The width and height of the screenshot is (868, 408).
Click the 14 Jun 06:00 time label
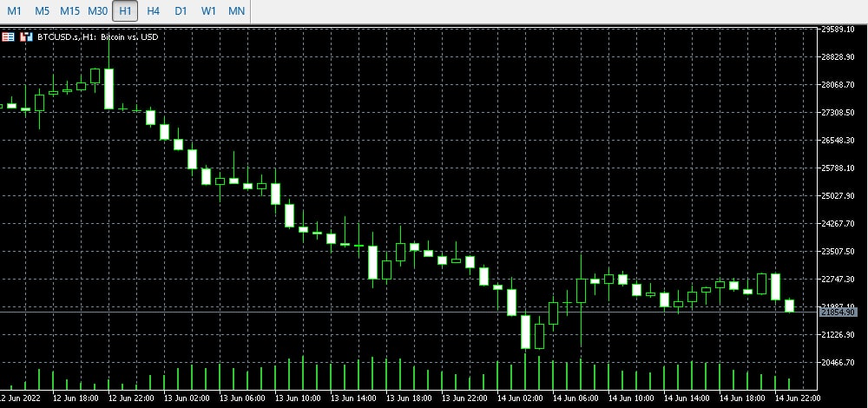[575, 398]
